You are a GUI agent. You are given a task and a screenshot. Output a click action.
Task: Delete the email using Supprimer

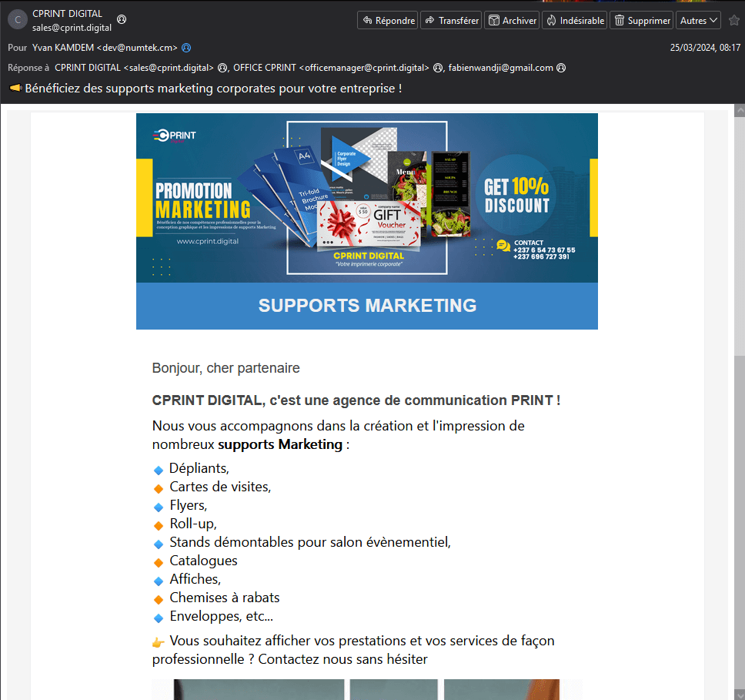[x=641, y=21]
